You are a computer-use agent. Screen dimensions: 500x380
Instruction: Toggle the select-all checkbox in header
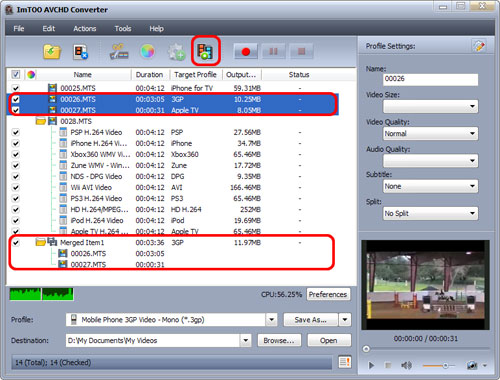click(x=16, y=74)
